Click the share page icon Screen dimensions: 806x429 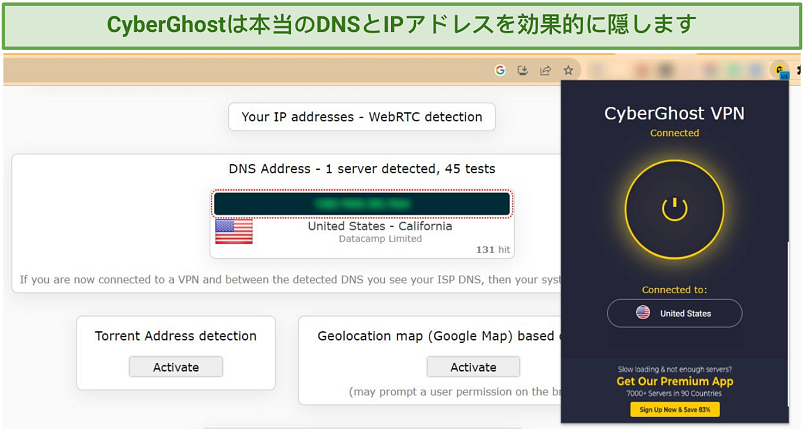[x=545, y=70]
